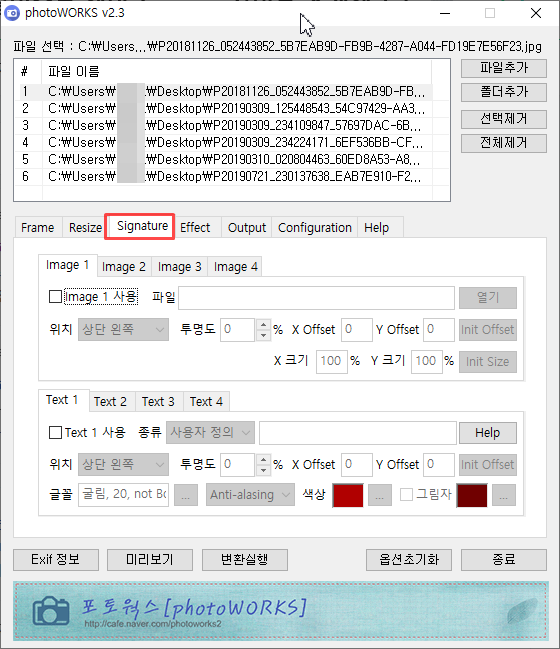Click the X 크기 percentage field
The image size is (560, 649).
coord(332,362)
